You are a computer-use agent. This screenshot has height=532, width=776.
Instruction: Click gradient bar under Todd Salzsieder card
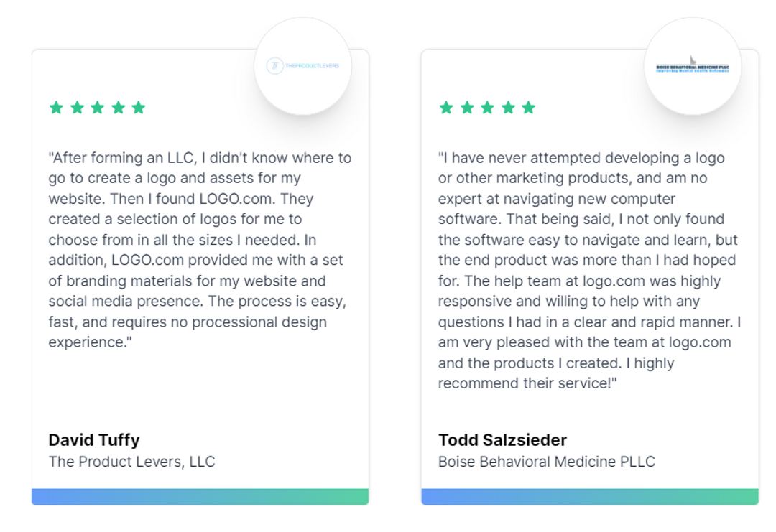(590, 496)
